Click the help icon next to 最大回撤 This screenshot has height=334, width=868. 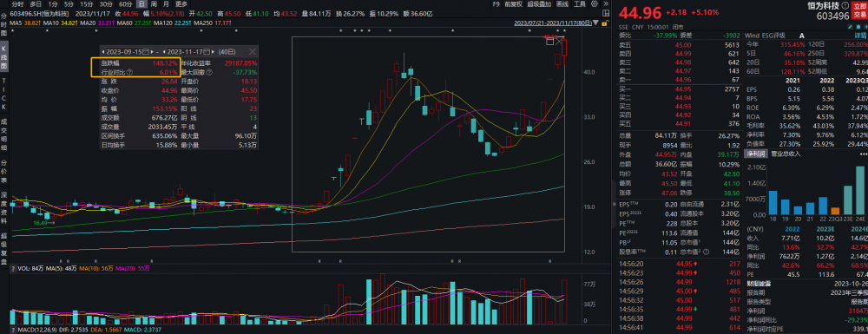coord(208,72)
